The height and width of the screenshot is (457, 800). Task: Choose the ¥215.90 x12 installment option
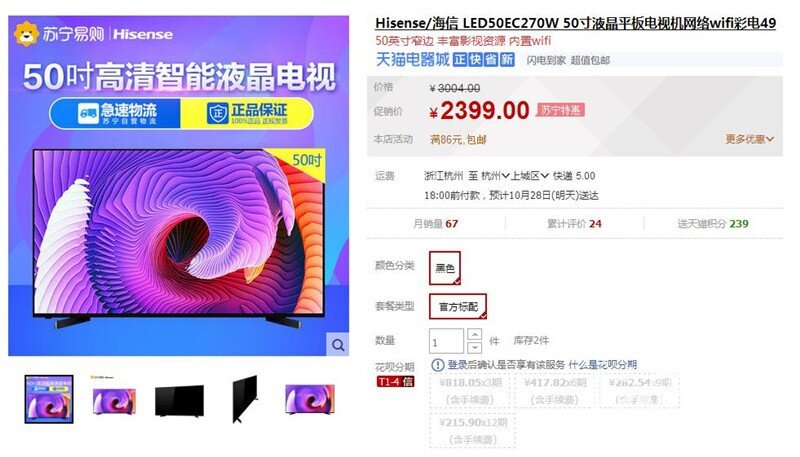(473, 431)
